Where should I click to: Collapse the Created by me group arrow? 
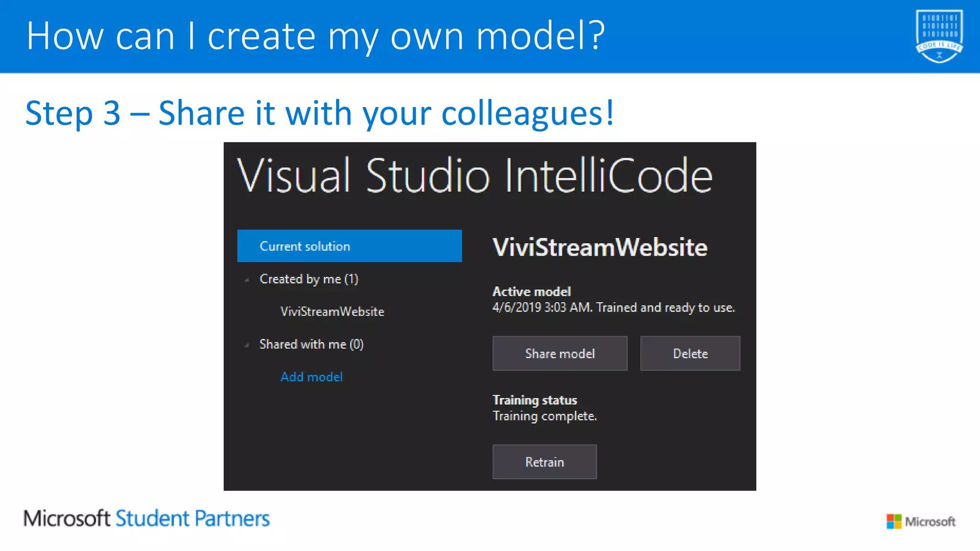247,280
